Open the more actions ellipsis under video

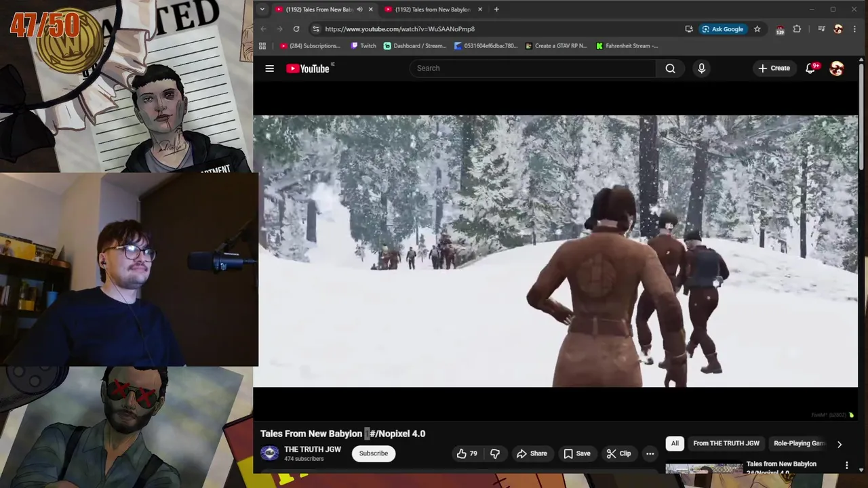[650, 453]
